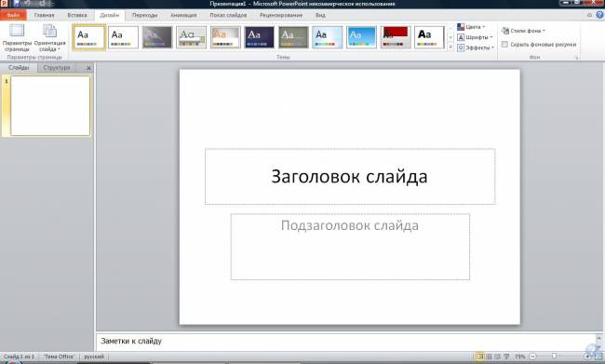Toggle the Hide Background Graphics checkbox

click(x=504, y=45)
